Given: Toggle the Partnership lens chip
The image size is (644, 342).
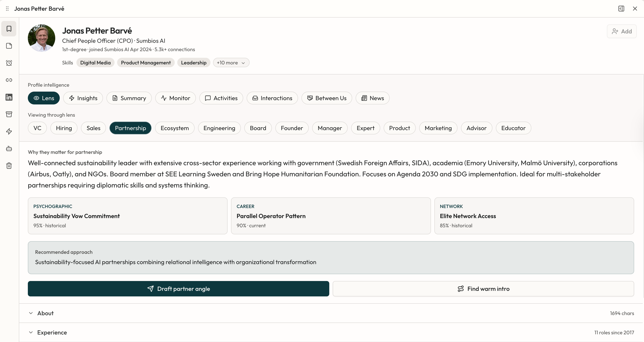Looking at the screenshot, I should (x=131, y=128).
